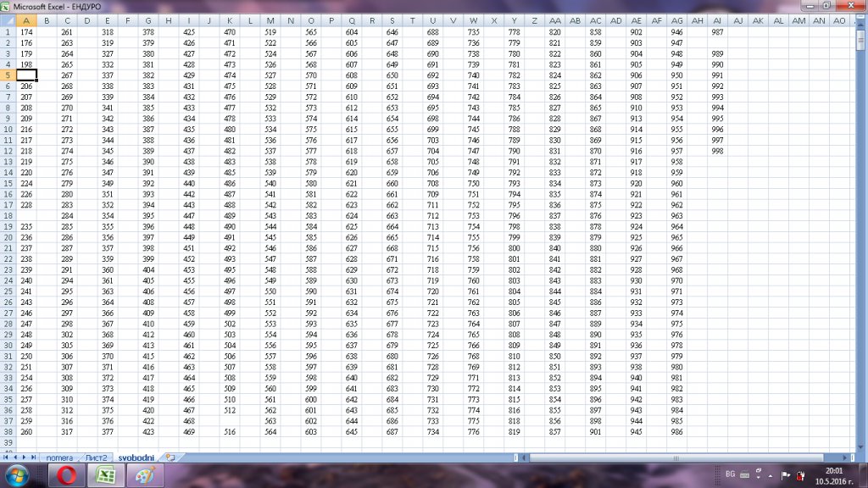Click the battery power tray icon
Viewport: 868px width, 488px height.
click(x=800, y=475)
